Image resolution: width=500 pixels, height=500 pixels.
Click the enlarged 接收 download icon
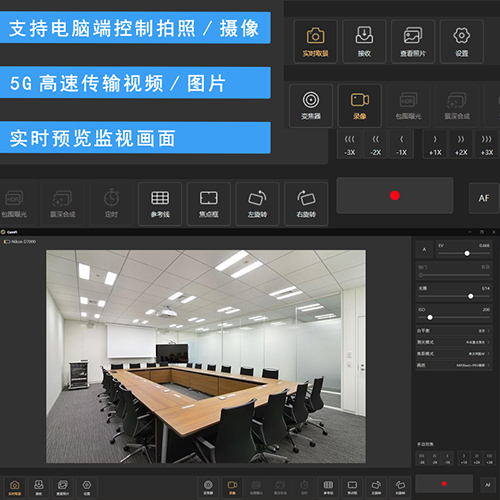tap(364, 42)
